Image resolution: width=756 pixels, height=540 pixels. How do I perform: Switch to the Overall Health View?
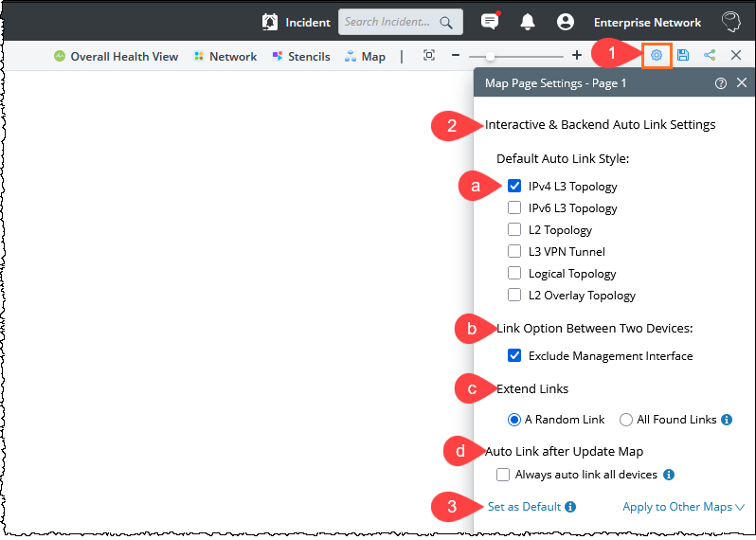click(116, 57)
